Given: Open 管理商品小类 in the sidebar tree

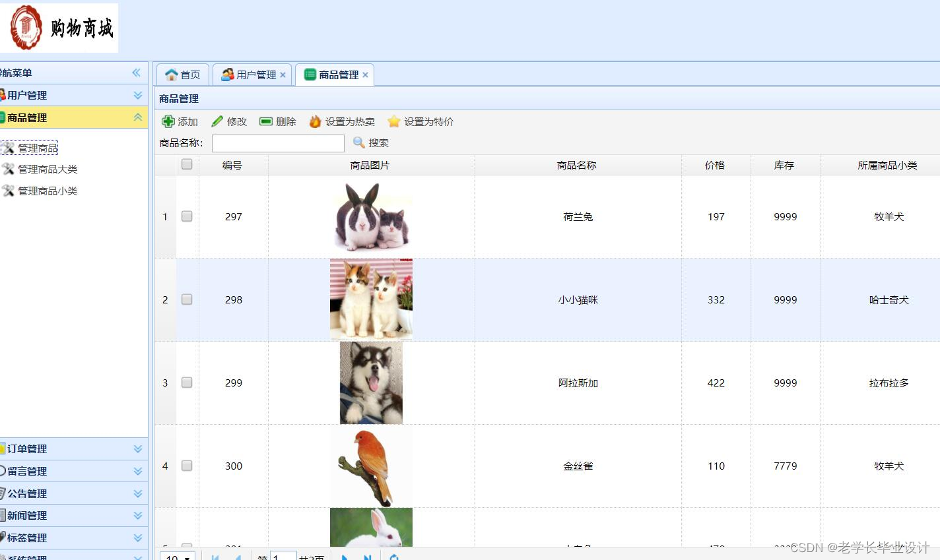Looking at the screenshot, I should (40, 191).
